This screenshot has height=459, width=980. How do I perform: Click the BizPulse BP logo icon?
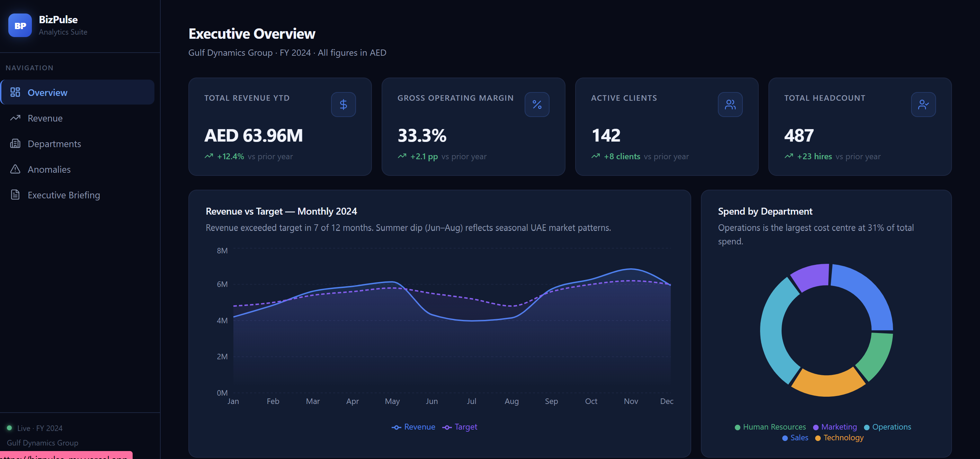click(20, 26)
